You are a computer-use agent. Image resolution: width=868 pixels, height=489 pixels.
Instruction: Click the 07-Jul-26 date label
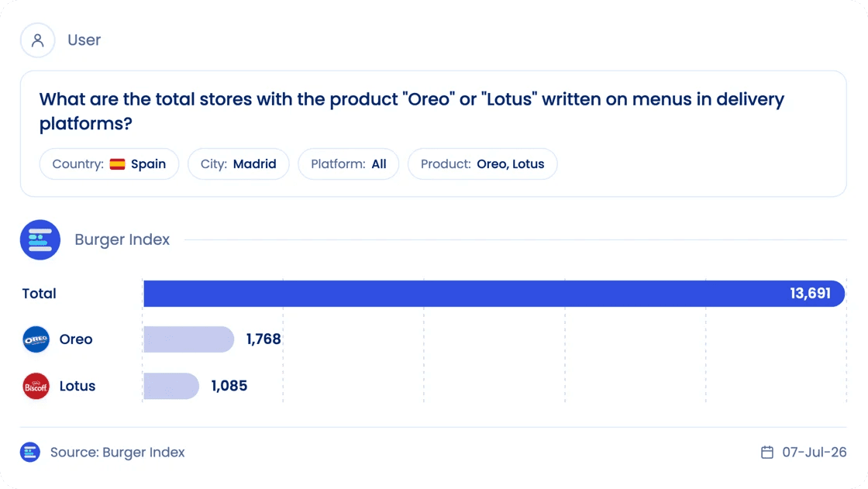[815, 453]
